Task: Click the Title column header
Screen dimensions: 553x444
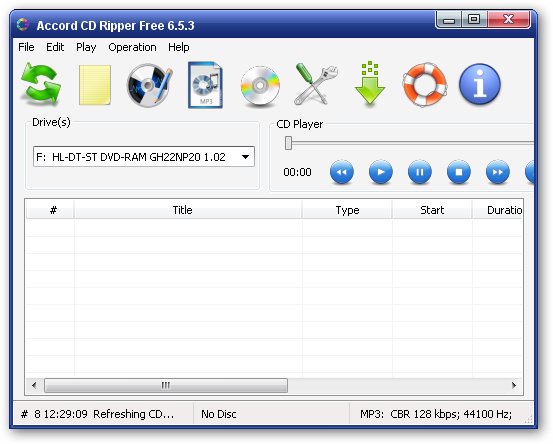Action: point(182,210)
